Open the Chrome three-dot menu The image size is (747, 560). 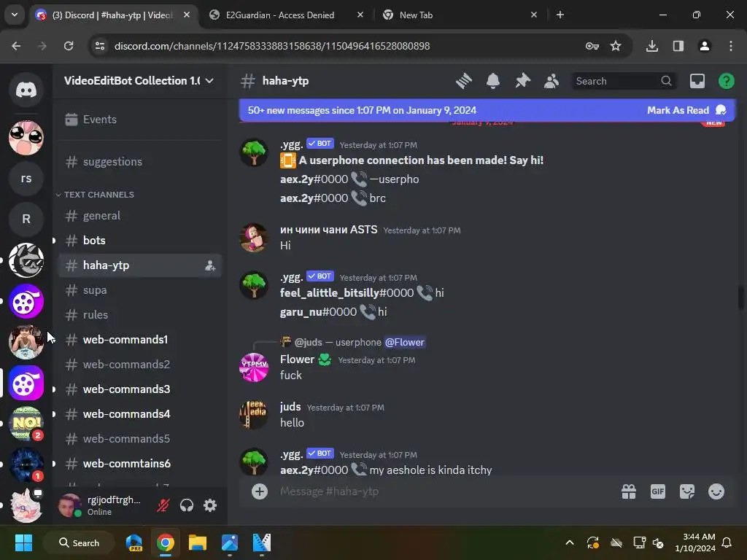pos(731,46)
